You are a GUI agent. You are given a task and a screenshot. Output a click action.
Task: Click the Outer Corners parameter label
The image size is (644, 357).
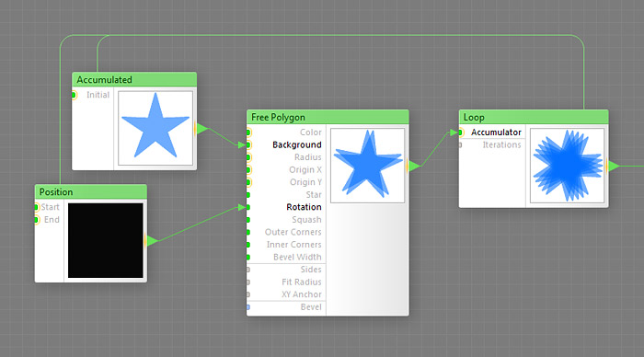coord(293,232)
